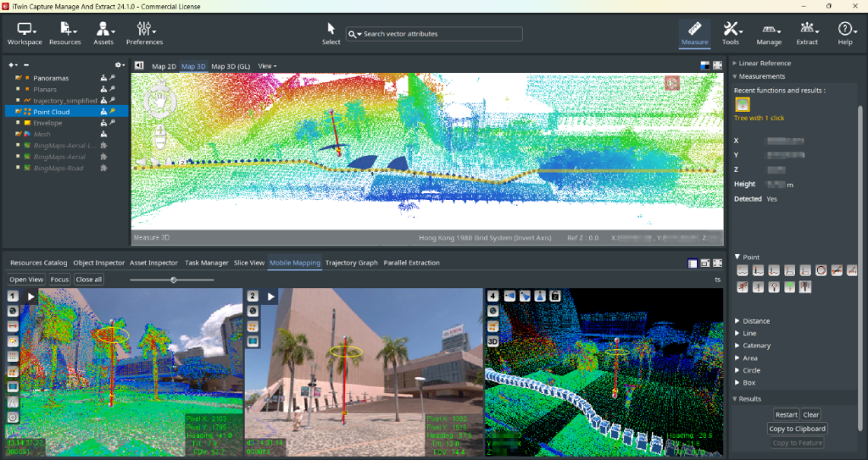Open the View dropdown in map toolbar
The image size is (868, 460).
[267, 66]
